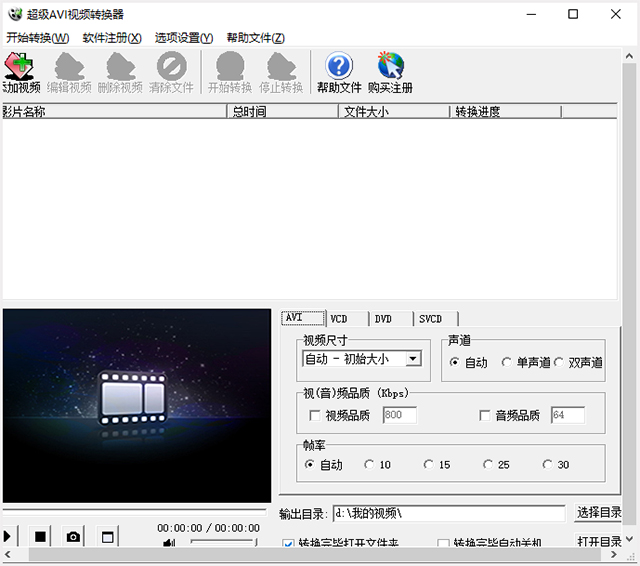Open the 开始转换(W) menu
The height and width of the screenshot is (566, 640).
pos(38,38)
